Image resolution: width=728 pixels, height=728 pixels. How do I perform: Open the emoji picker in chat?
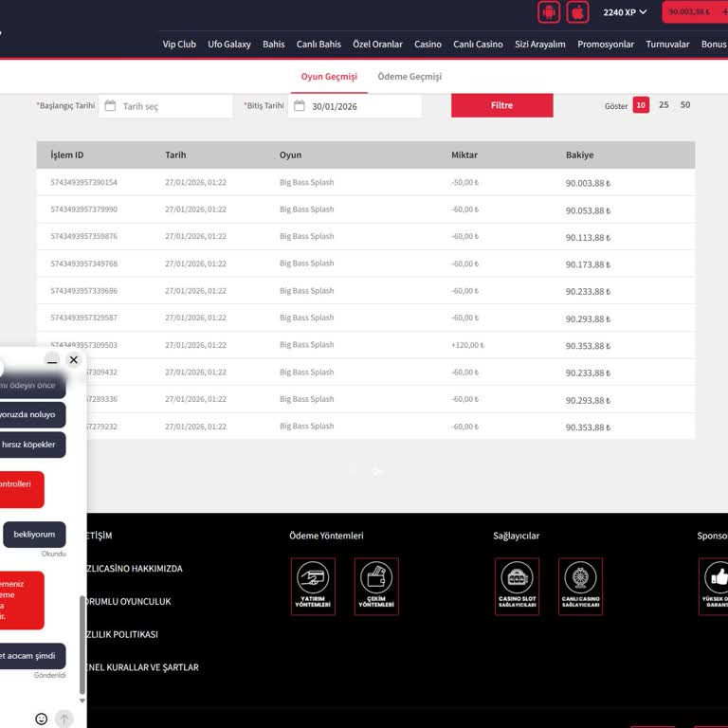(41, 719)
